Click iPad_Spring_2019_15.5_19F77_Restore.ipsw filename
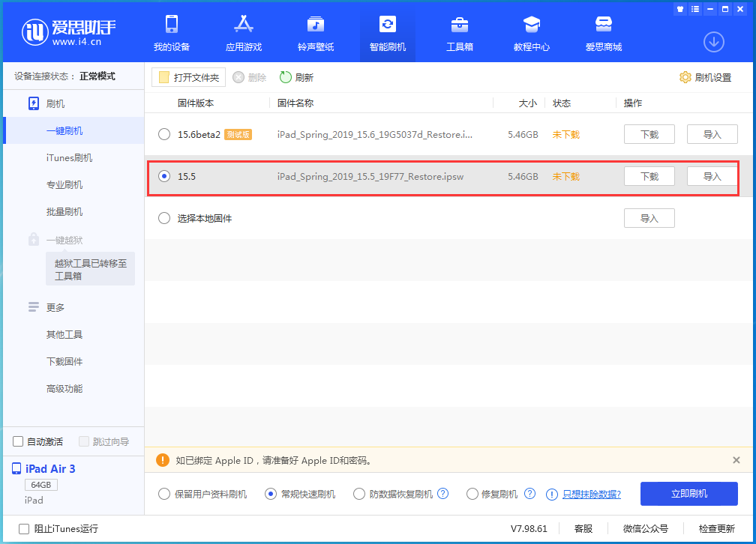The image size is (756, 544). point(370,177)
